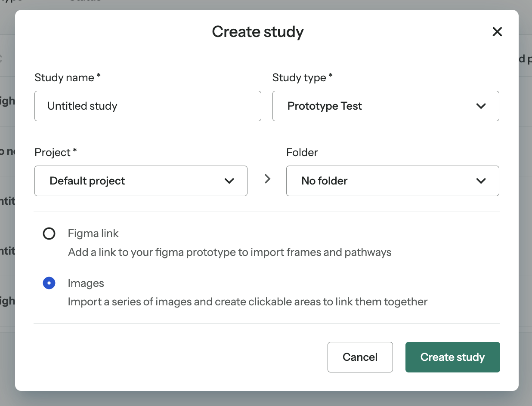This screenshot has width=532, height=406.
Task: Click the Figma link description text
Action: tap(230, 252)
